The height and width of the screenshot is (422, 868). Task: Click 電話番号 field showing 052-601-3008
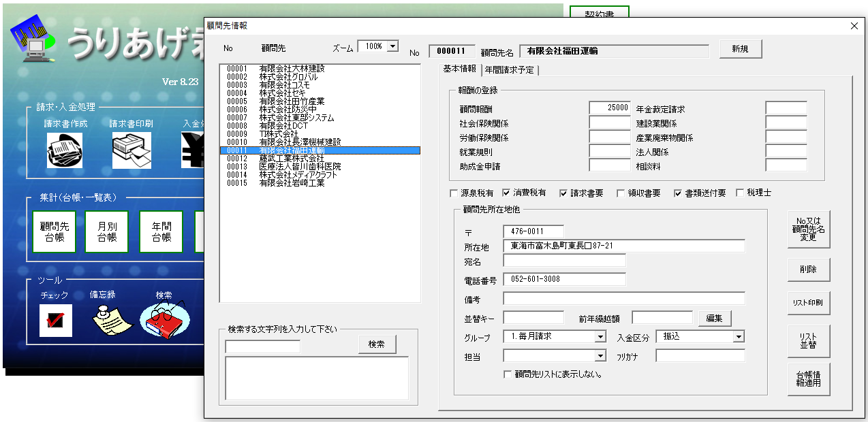564,279
